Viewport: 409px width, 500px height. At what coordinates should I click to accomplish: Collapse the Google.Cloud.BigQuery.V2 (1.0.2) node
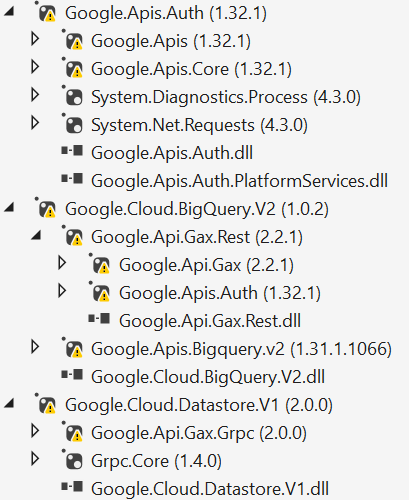[9, 208]
